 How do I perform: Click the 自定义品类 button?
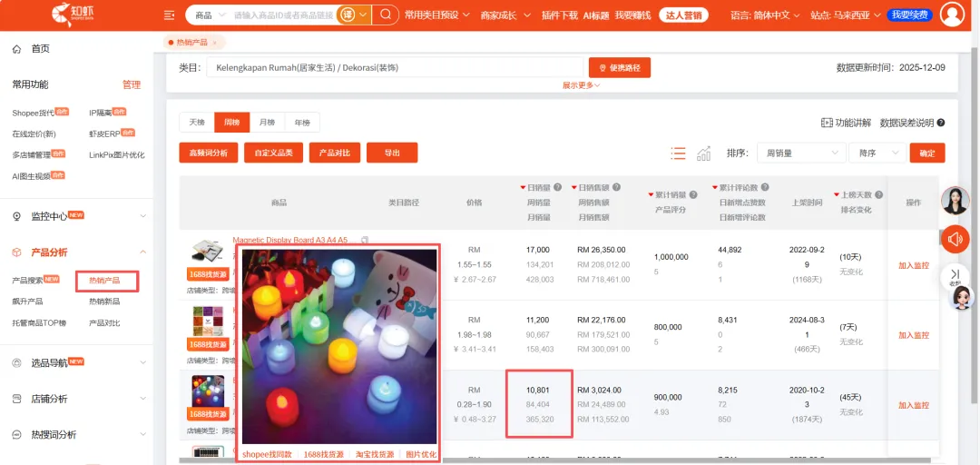tap(273, 153)
